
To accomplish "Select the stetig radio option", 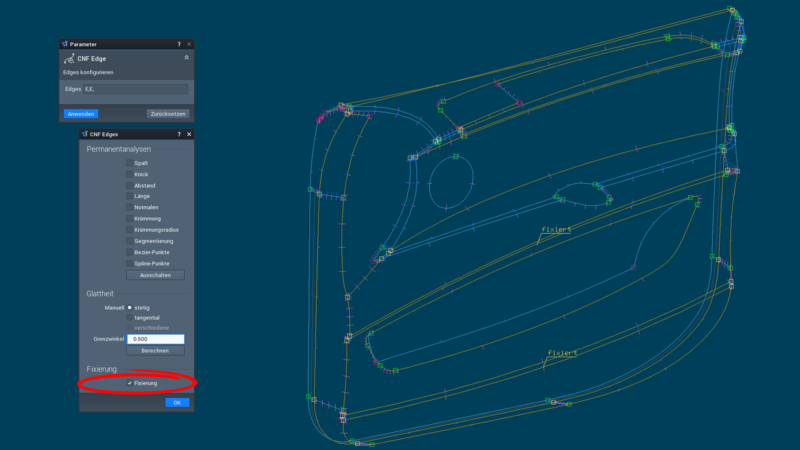I will 130,308.
